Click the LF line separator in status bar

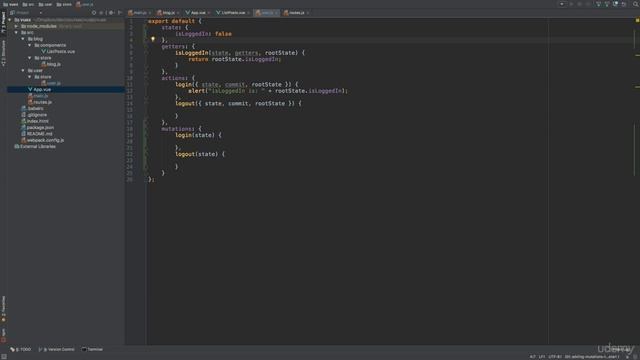(542, 357)
